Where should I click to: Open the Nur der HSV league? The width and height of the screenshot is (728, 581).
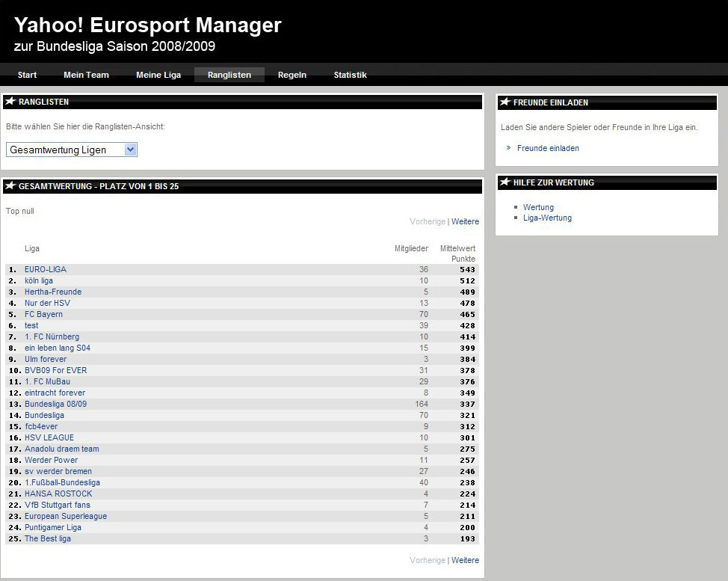[47, 303]
